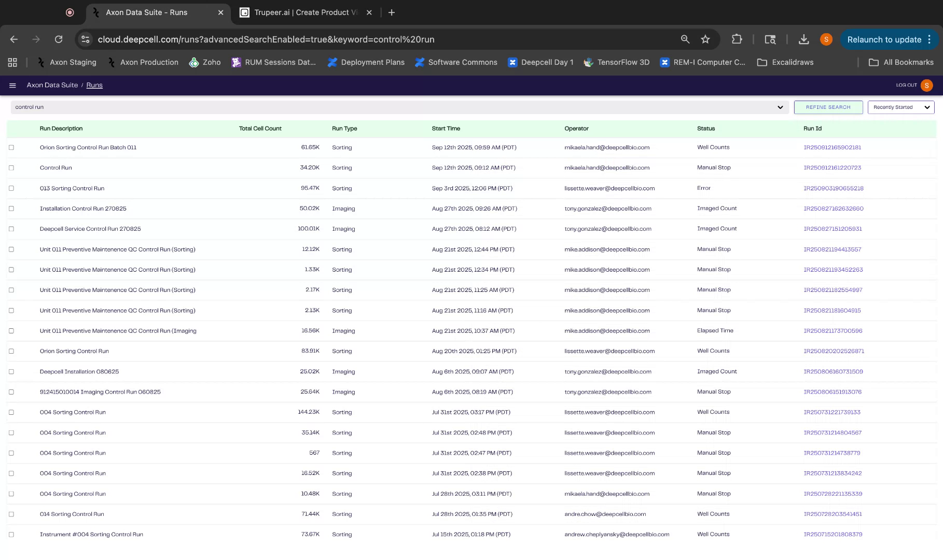Screen dimensions: 943x560
Task: Expand the search field chevron
Action: pyautogui.click(x=780, y=107)
